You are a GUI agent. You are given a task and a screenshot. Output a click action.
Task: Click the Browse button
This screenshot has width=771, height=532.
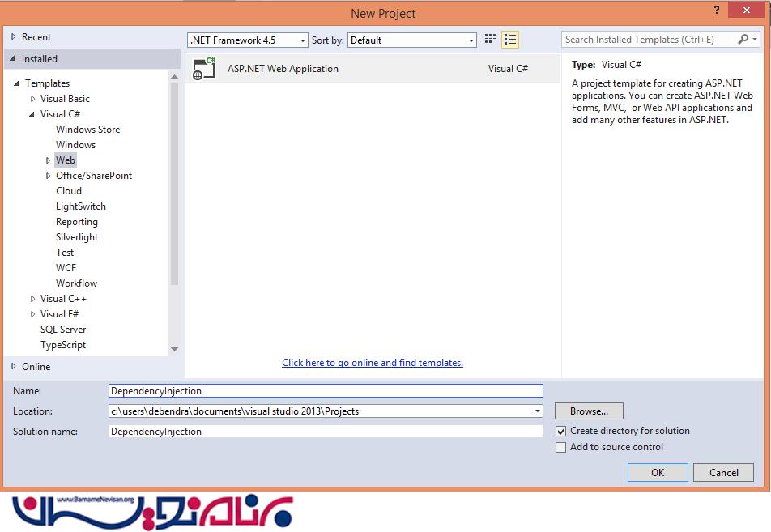point(589,411)
